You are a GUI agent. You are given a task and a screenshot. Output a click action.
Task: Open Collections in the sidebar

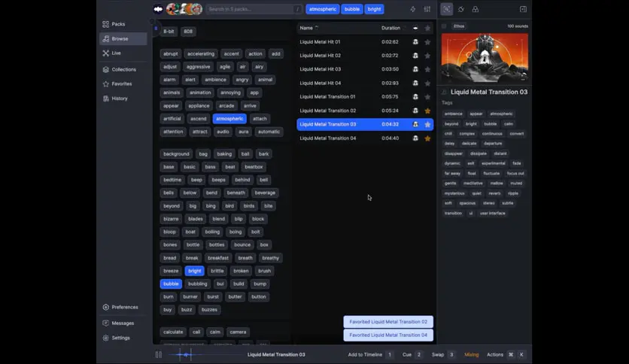click(119, 69)
